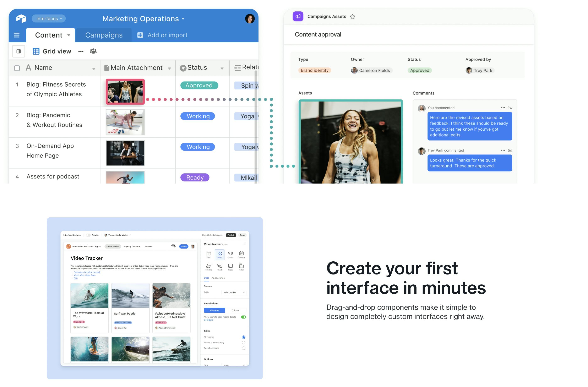588x387 pixels.
Task: Open the Appearance tab
Action: pyautogui.click(x=218, y=278)
